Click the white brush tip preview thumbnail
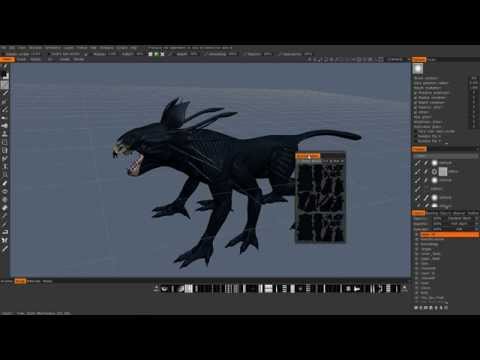Screen dimensions: 480x360 [418, 69]
